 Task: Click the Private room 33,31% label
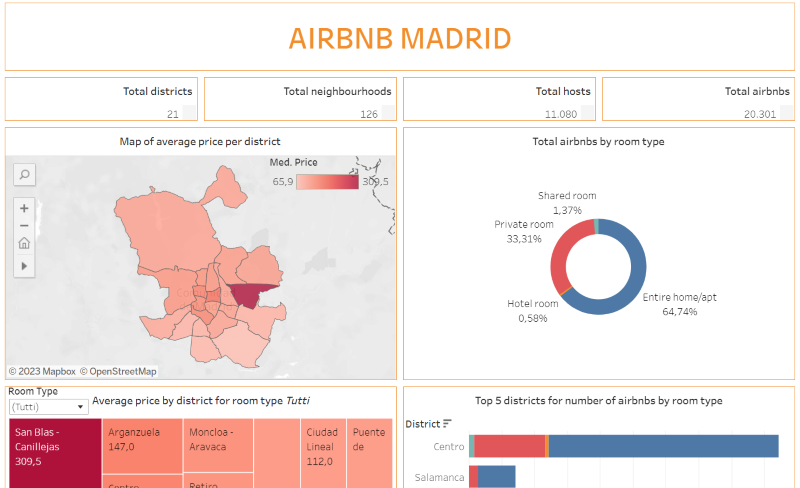tap(524, 232)
